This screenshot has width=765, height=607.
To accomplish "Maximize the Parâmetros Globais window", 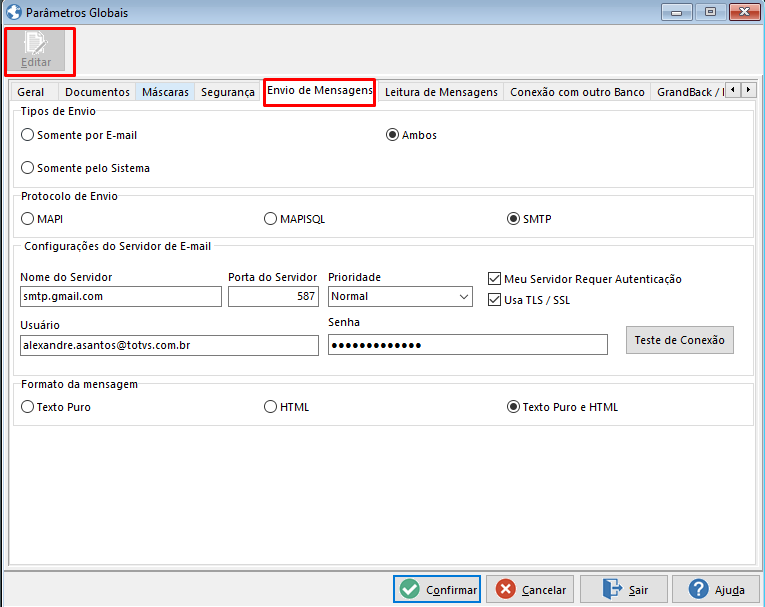I will 710,12.
